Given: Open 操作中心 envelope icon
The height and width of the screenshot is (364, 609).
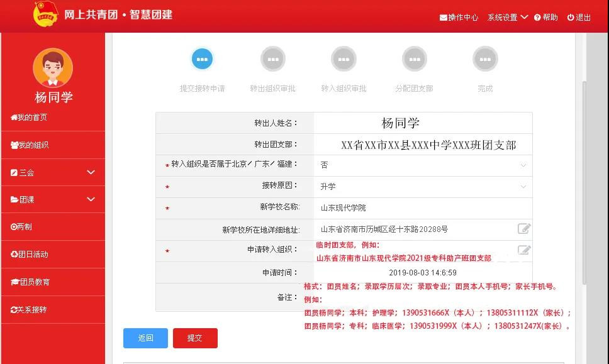Looking at the screenshot, I should 443,18.
